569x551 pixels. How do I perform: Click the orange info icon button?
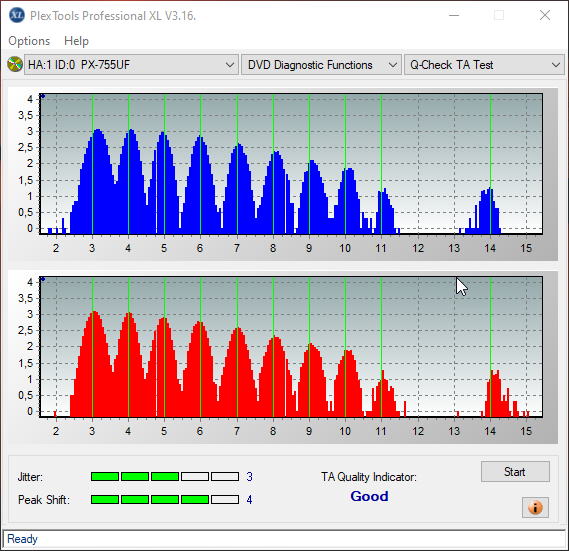[x=535, y=507]
